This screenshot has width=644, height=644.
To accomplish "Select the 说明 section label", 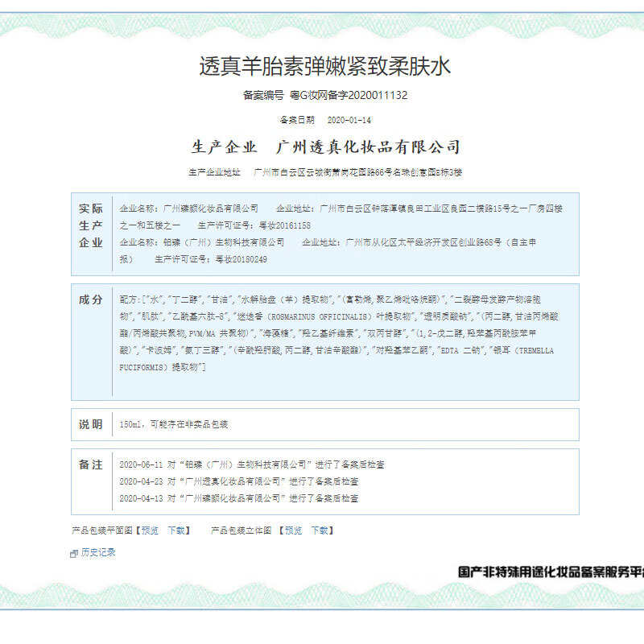I will (91, 424).
